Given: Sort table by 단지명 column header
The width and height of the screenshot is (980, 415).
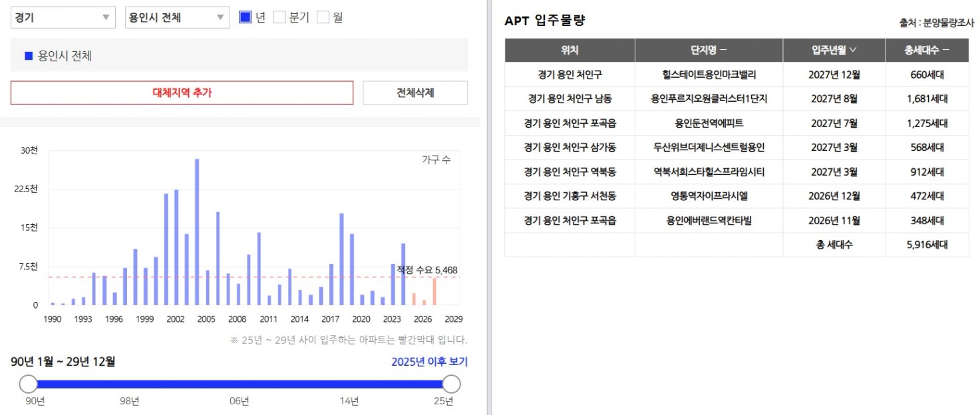Looking at the screenshot, I should coord(709,50).
